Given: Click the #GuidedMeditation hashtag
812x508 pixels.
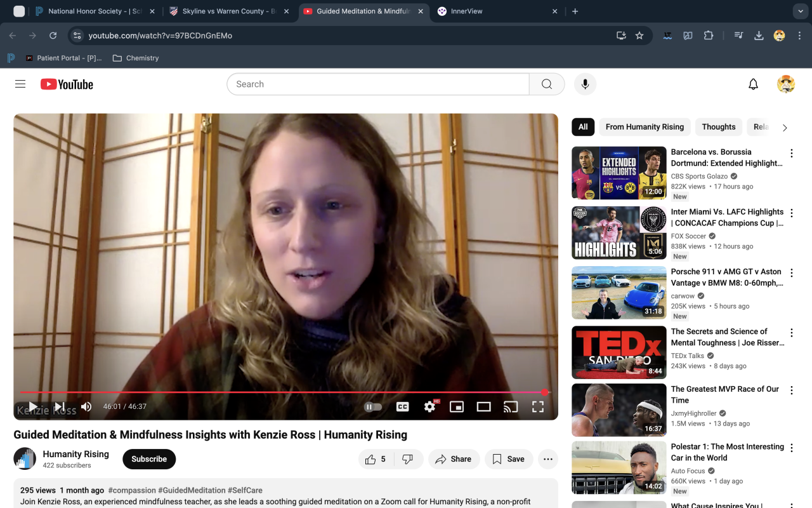Looking at the screenshot, I should pos(192,490).
